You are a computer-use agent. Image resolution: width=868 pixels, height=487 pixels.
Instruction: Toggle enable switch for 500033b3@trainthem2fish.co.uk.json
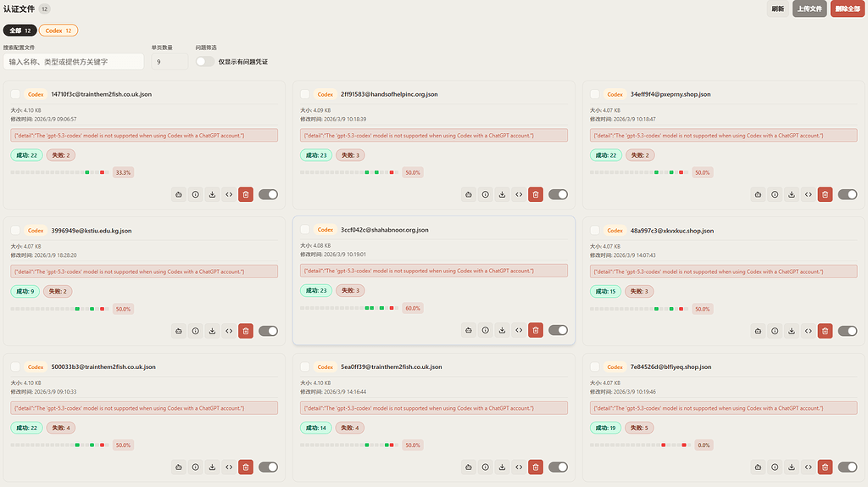tap(268, 467)
